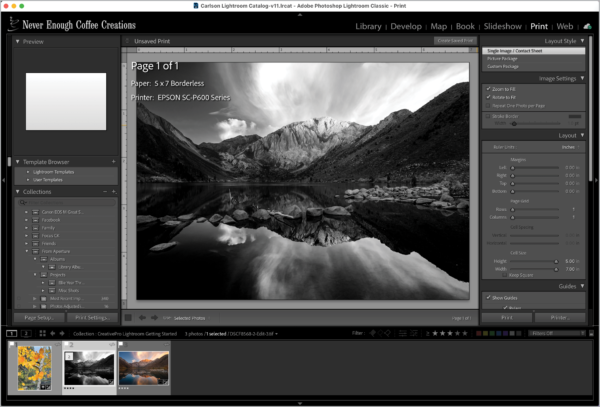Select main window display button 1
Image resolution: width=600 pixels, height=407 pixels.
click(x=12, y=334)
